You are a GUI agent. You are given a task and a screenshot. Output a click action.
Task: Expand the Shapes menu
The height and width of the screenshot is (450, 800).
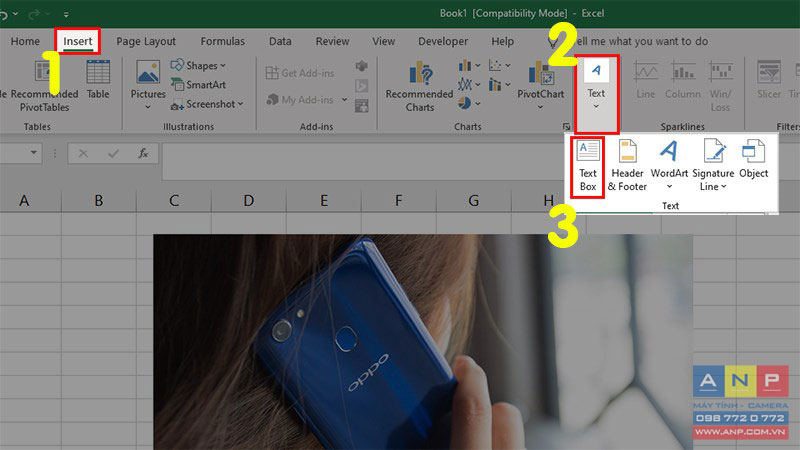(198, 65)
